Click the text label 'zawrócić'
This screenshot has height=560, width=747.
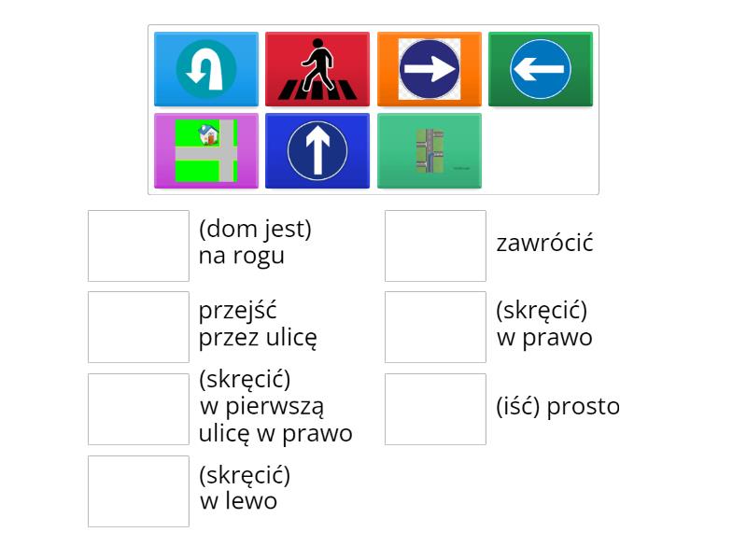coord(545,243)
